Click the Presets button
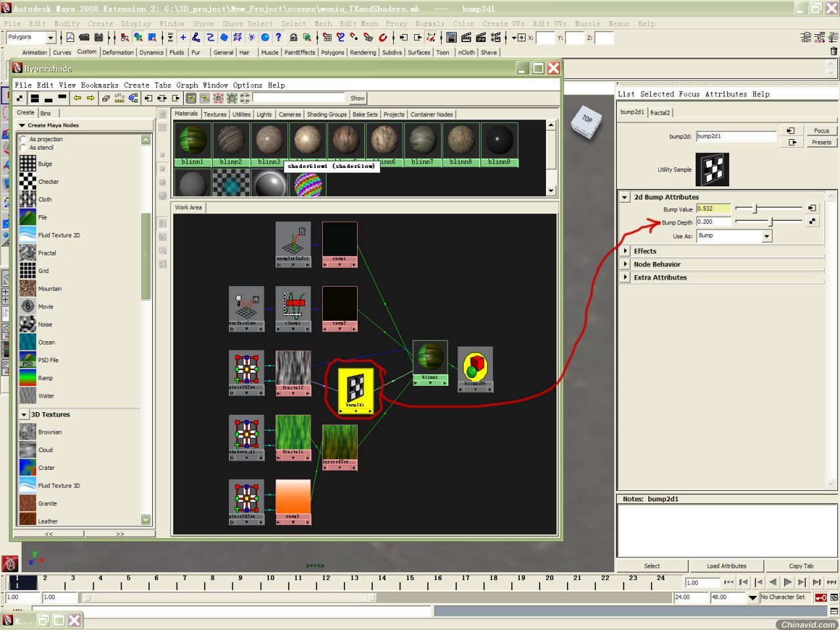 (821, 142)
